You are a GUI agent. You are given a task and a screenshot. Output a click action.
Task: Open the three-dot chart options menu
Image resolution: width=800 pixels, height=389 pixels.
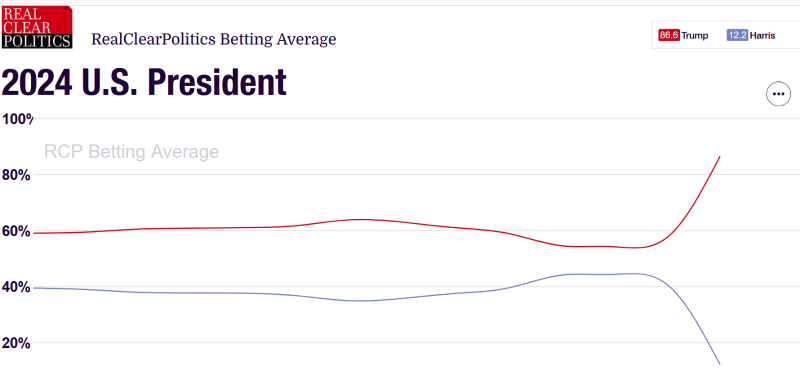pos(778,94)
